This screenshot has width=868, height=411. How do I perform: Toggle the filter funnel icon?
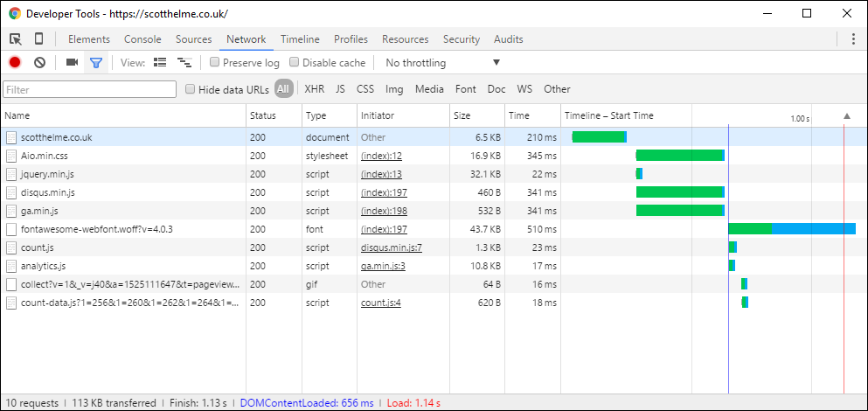tap(96, 63)
